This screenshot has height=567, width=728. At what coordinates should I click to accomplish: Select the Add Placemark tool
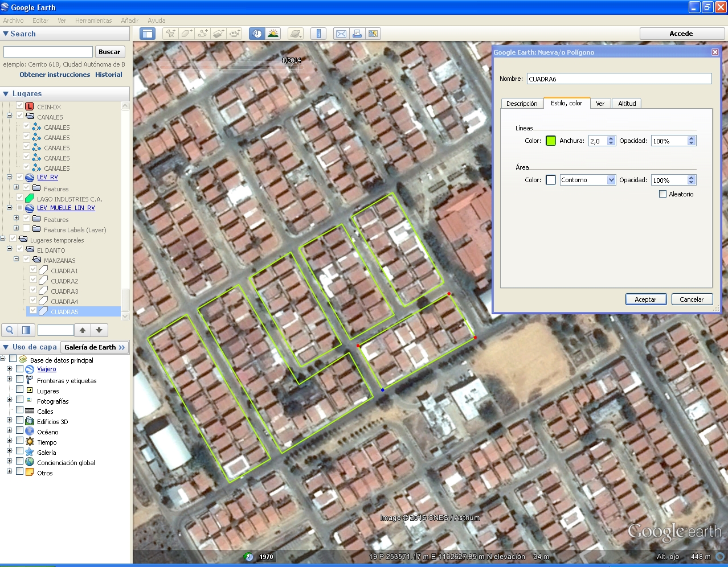[x=170, y=34]
